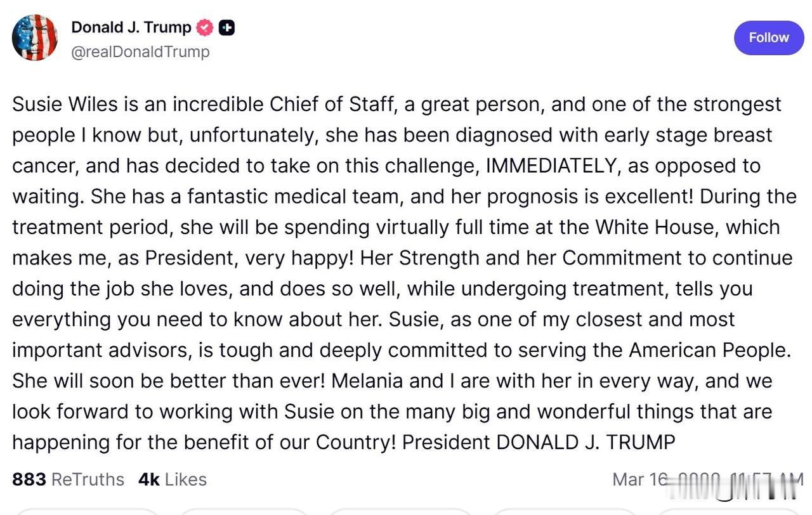Click the black plus badge beside the name
This screenshot has height=515, width=812.
tap(226, 28)
